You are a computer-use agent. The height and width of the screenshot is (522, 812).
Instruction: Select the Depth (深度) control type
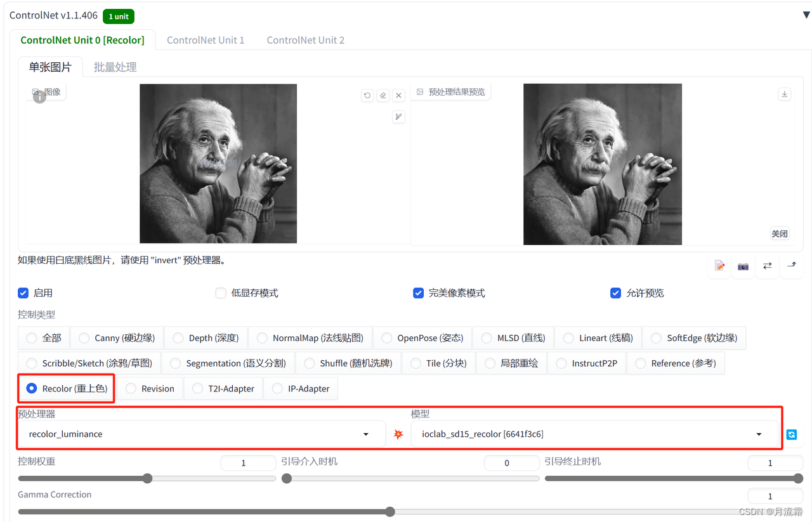coord(206,338)
